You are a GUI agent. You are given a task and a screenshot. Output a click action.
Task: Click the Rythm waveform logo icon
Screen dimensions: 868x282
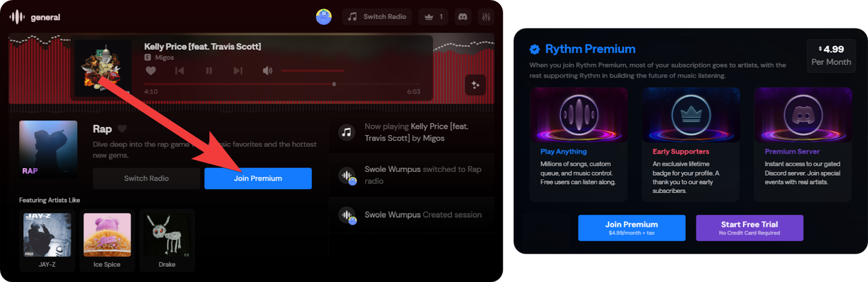coord(17,17)
